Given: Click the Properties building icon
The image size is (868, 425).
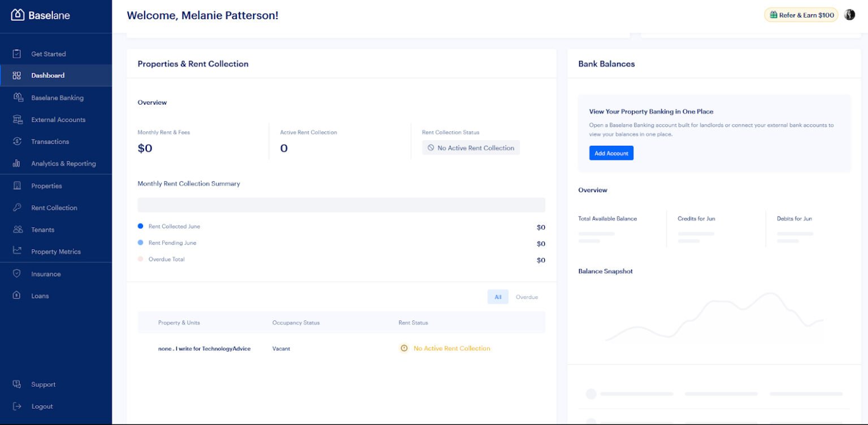Looking at the screenshot, I should click(17, 185).
